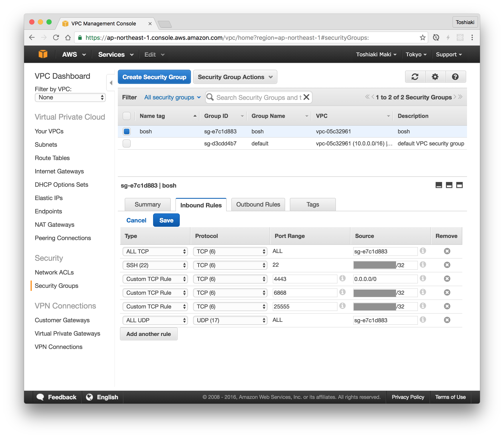The image size is (504, 438).
Task: Remove the ALL UDP inbound rule
Action: click(447, 320)
